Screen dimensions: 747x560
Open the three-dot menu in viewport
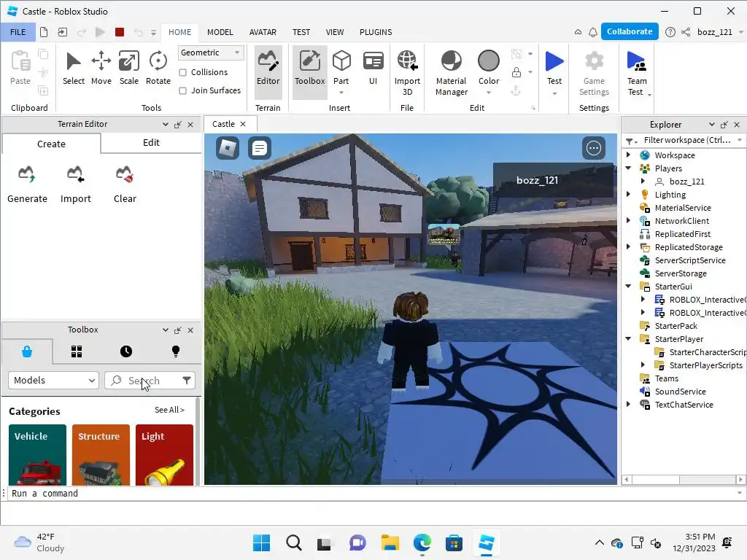[594, 148]
